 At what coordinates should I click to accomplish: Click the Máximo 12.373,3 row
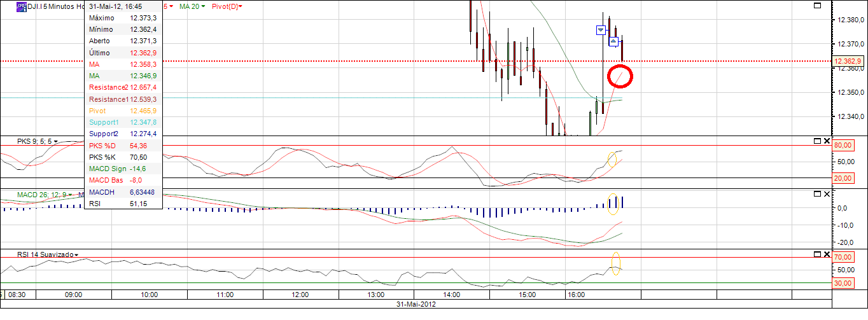tap(123, 18)
